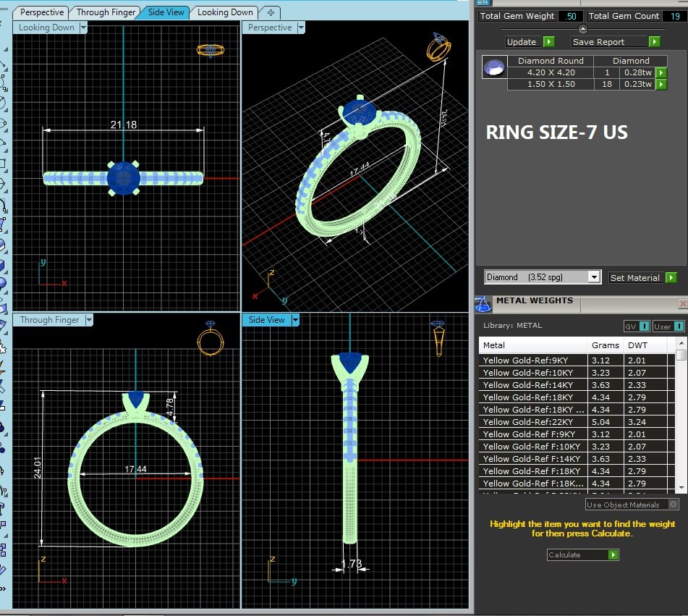Open the Looking Down viewport dropdown arrow
The width and height of the screenshot is (688, 616).
83,28
